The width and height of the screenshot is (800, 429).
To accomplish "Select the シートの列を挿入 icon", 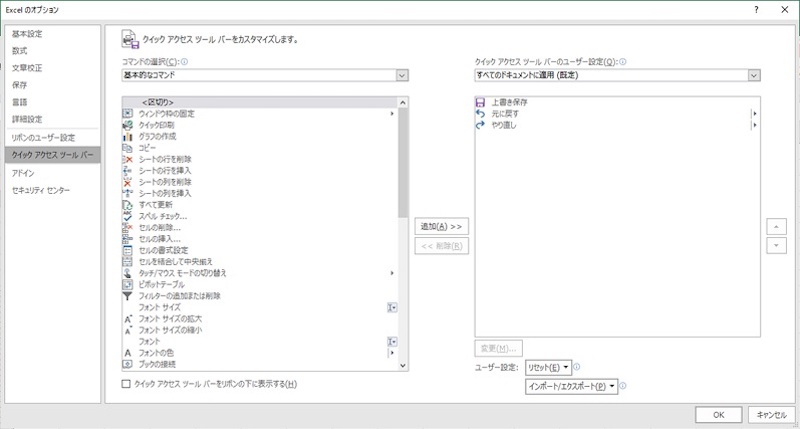I will tap(128, 193).
